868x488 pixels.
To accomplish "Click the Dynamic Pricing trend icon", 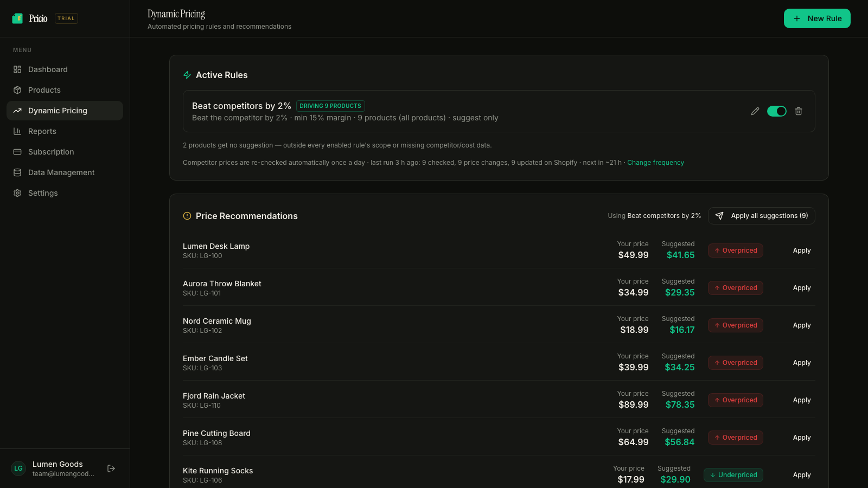I will click(x=17, y=111).
